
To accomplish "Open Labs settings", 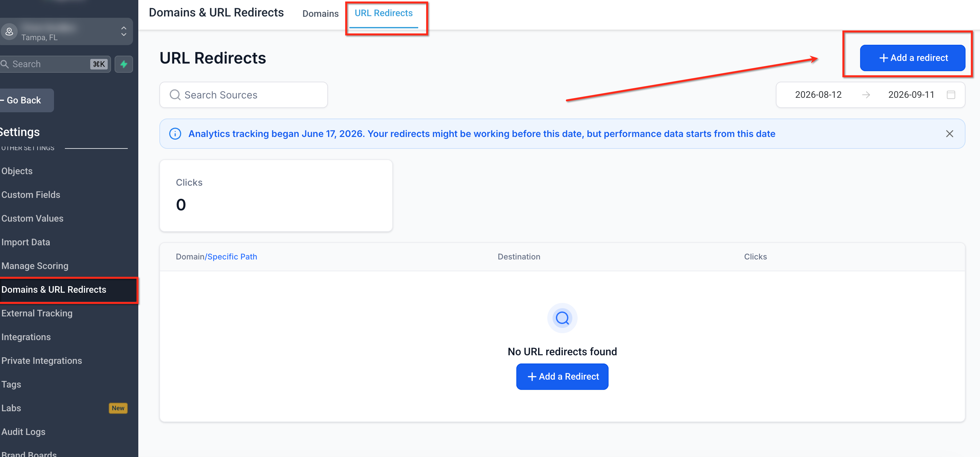I will click(x=12, y=408).
